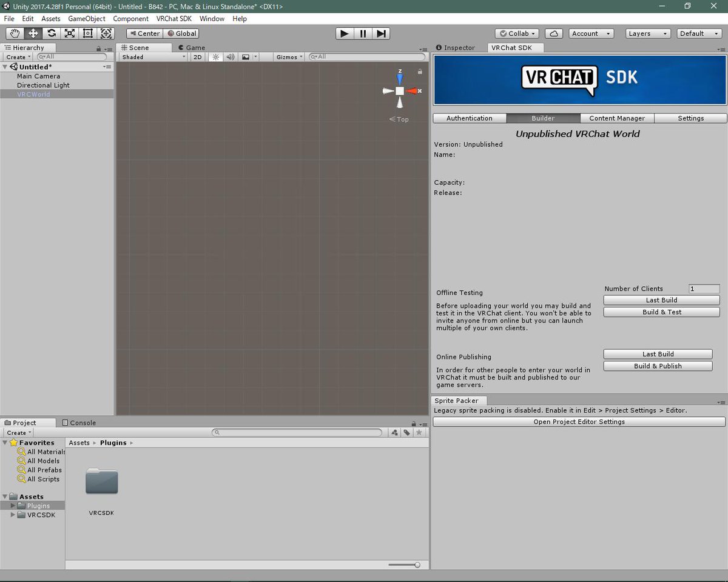Expand the Plugins folder in tree
Image resolution: width=728 pixels, height=582 pixels.
click(13, 506)
